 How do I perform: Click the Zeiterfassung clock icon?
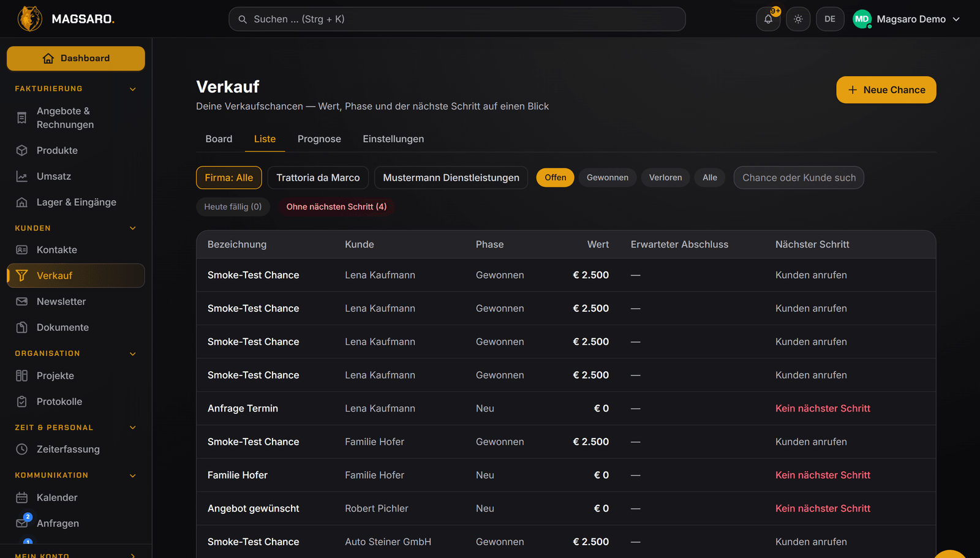22,449
